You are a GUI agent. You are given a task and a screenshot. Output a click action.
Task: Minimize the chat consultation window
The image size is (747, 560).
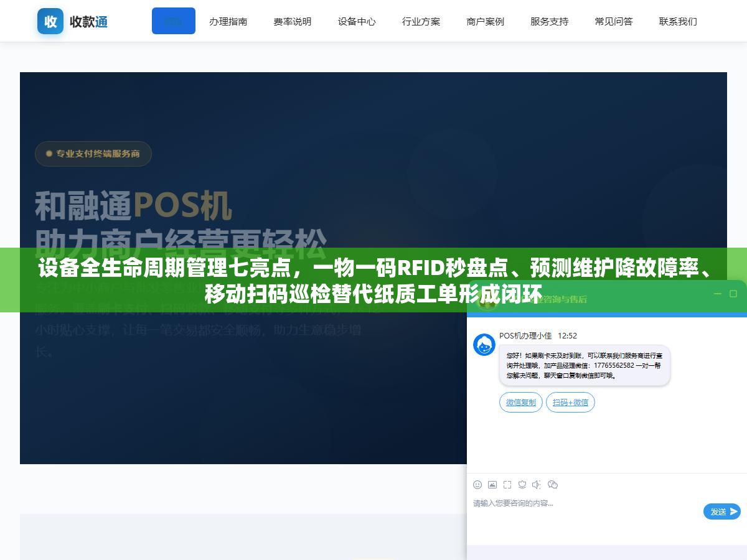(717, 294)
